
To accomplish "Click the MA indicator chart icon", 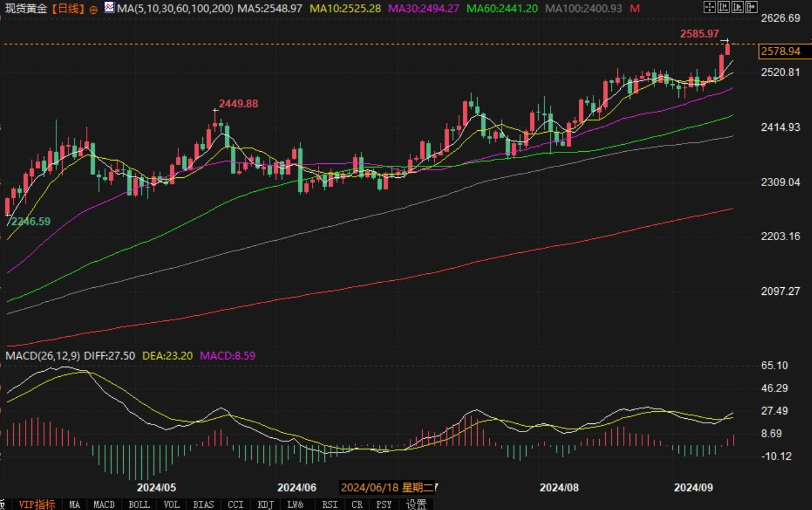I will click(x=109, y=8).
